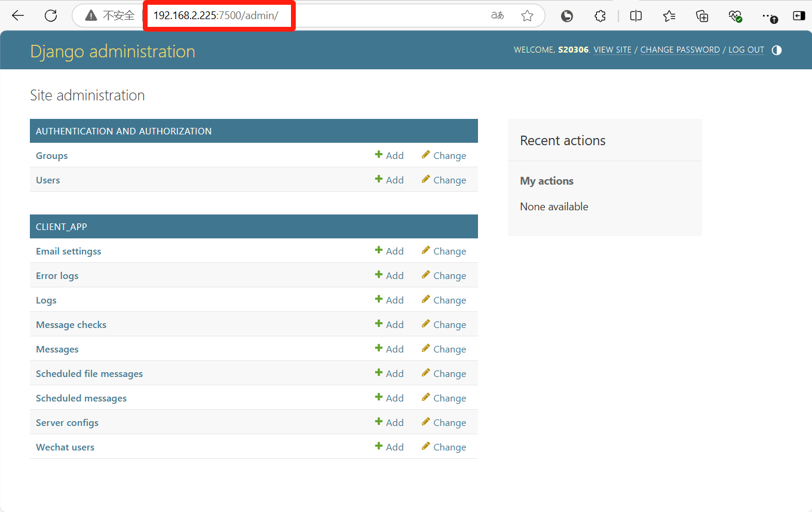Change Message checks entries
Screen dimensions: 812x512
click(x=443, y=324)
